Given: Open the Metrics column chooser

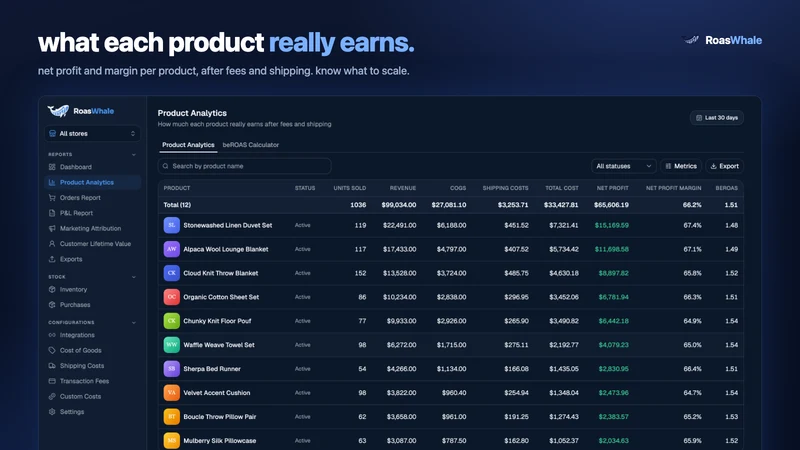Looking at the screenshot, I should click(681, 166).
